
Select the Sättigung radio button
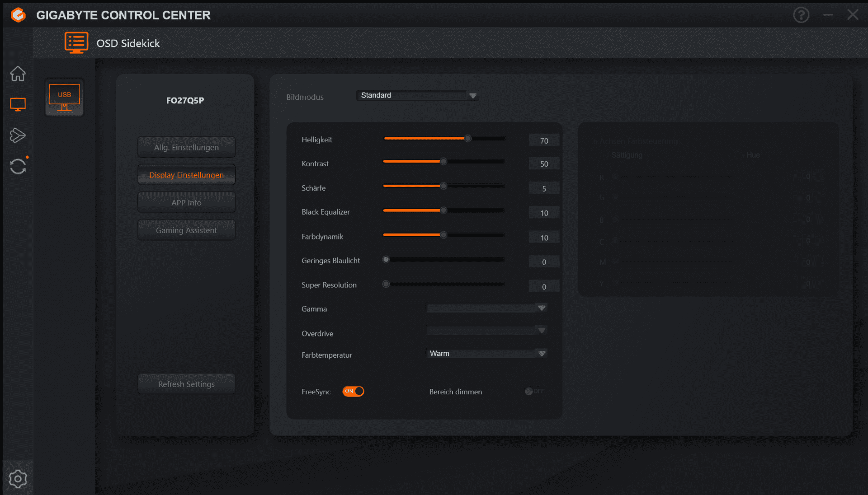[603, 155]
